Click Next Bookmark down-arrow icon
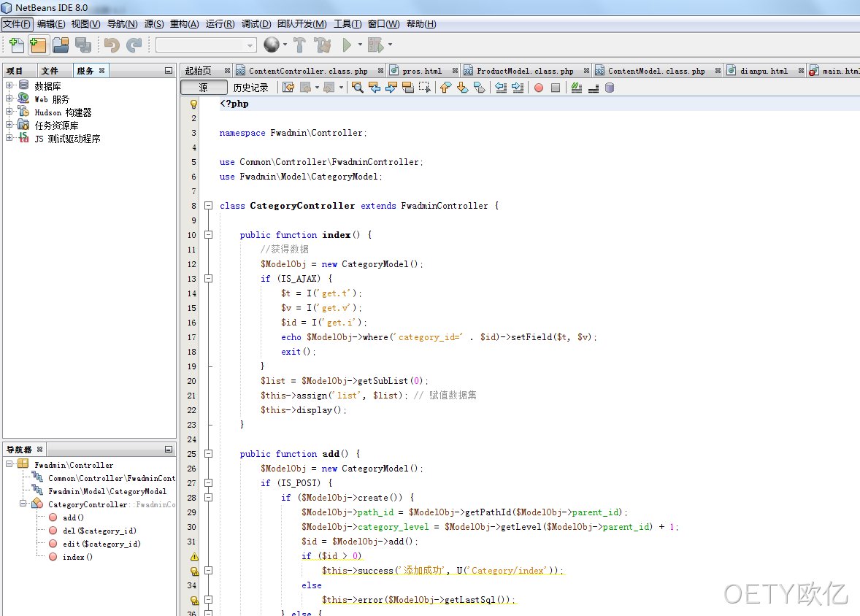860x616 pixels. (x=462, y=87)
